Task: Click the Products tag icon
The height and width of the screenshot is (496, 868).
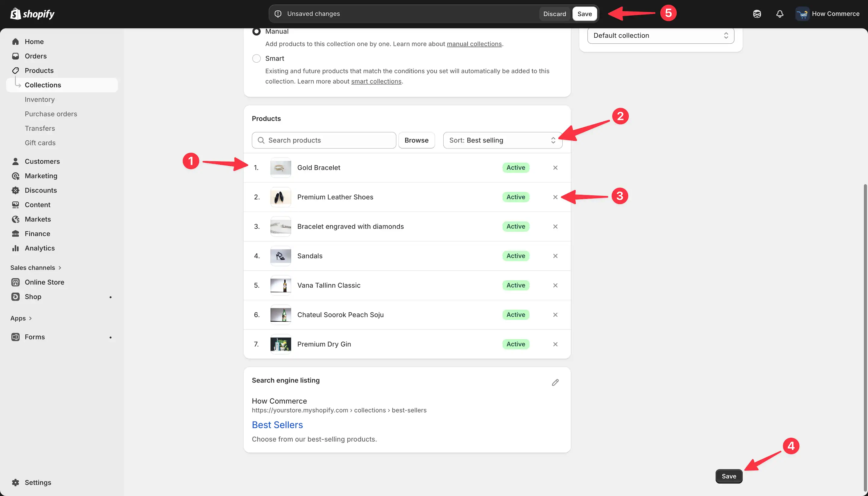Action: (x=15, y=70)
